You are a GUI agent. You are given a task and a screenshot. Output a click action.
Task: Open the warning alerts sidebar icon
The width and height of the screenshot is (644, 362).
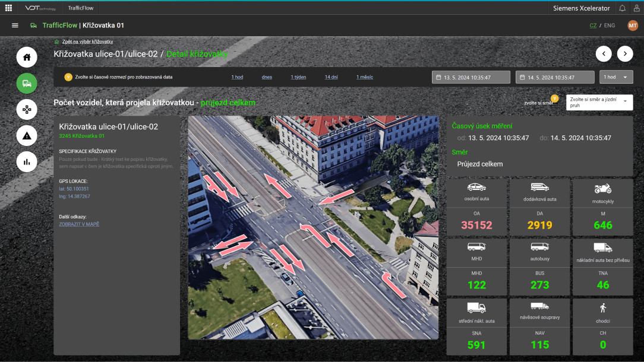(x=27, y=135)
